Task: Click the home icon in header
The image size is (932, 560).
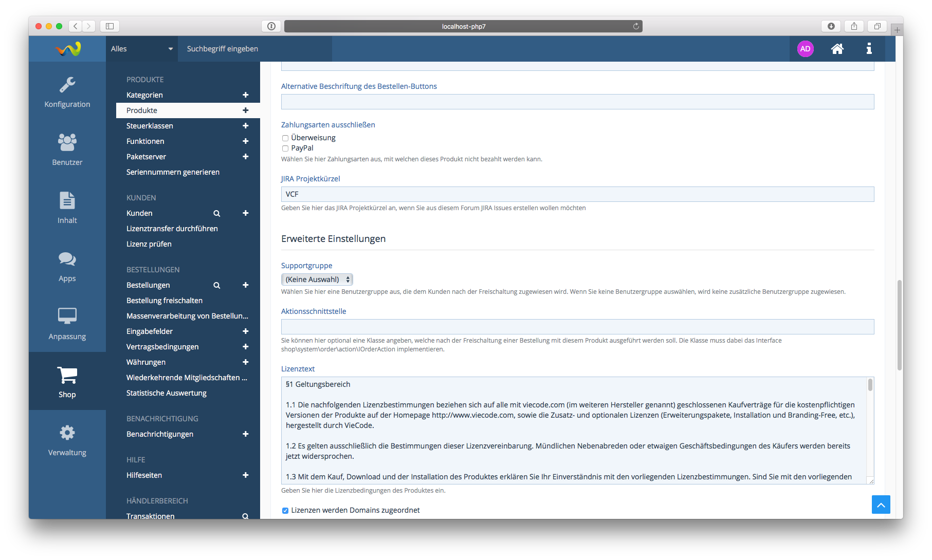Action: [837, 49]
